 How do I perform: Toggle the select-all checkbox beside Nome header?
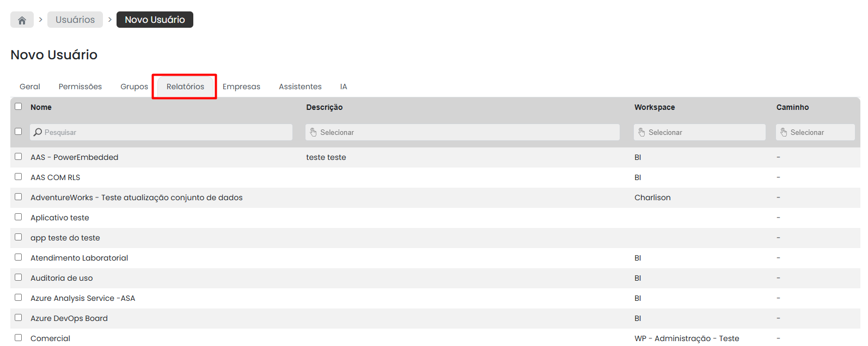click(18, 107)
